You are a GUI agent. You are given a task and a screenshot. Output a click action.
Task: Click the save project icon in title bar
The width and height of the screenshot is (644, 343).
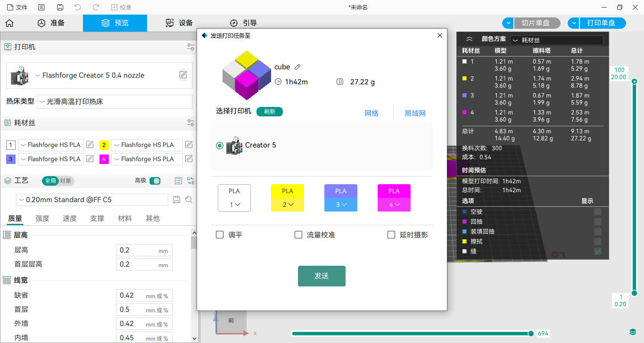[60, 8]
